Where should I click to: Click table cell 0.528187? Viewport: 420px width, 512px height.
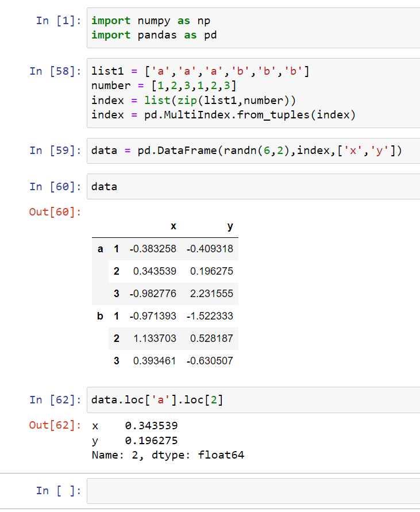click(211, 338)
